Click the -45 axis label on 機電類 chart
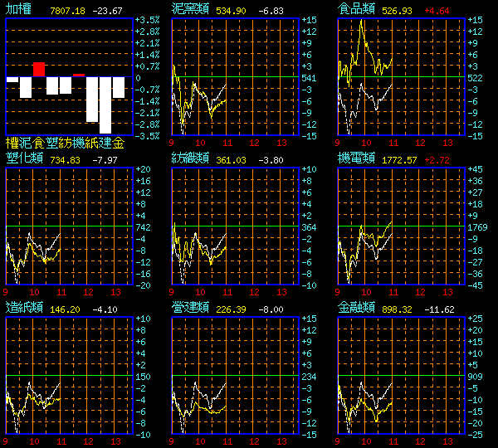 point(475,285)
